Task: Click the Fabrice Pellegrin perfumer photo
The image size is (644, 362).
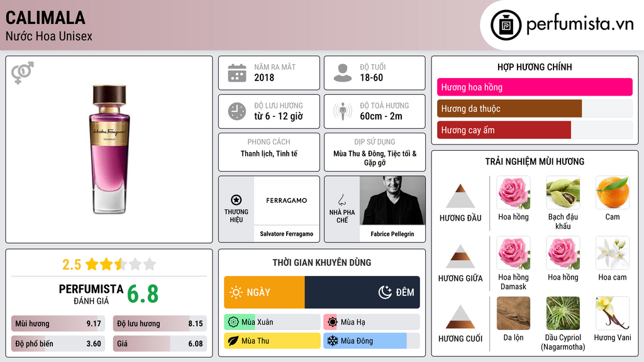Action: click(x=392, y=200)
